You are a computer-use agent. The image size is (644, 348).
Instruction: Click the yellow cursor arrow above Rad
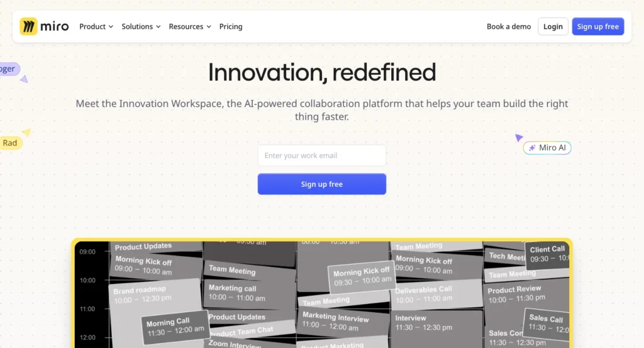26,132
